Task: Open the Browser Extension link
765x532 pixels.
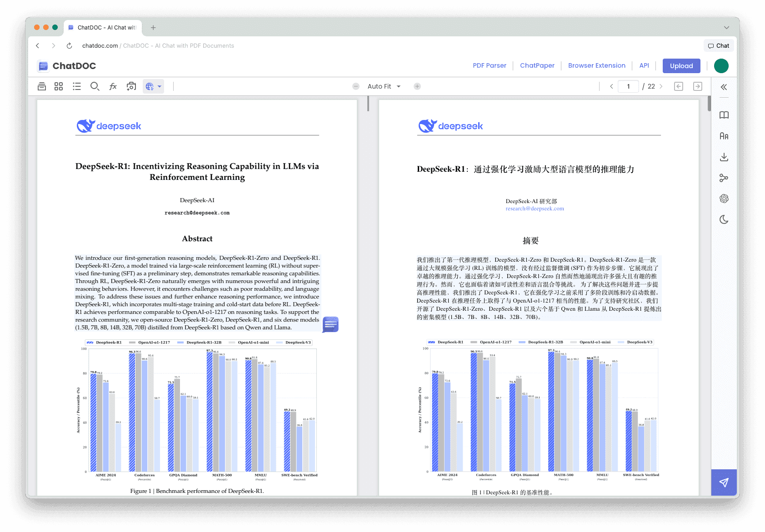Action: click(597, 65)
